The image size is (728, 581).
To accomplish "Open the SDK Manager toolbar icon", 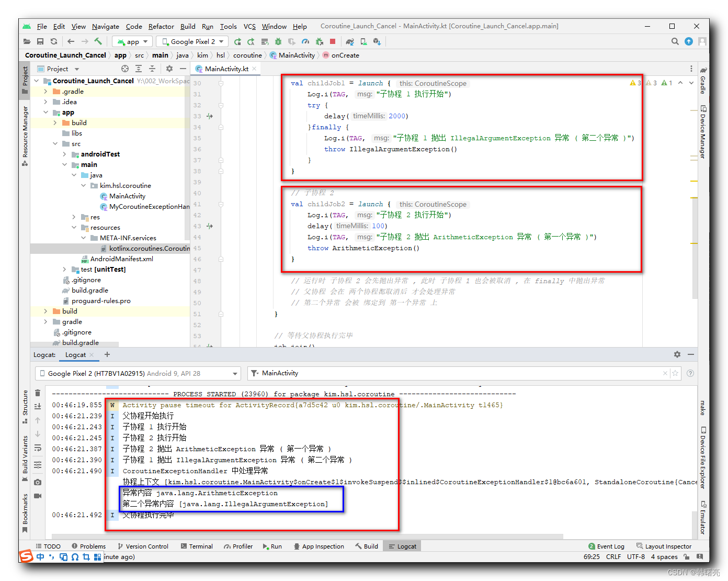I will [x=377, y=41].
